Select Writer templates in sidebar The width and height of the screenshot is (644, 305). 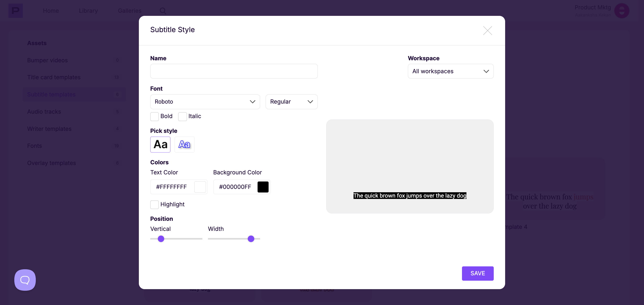tap(74, 129)
